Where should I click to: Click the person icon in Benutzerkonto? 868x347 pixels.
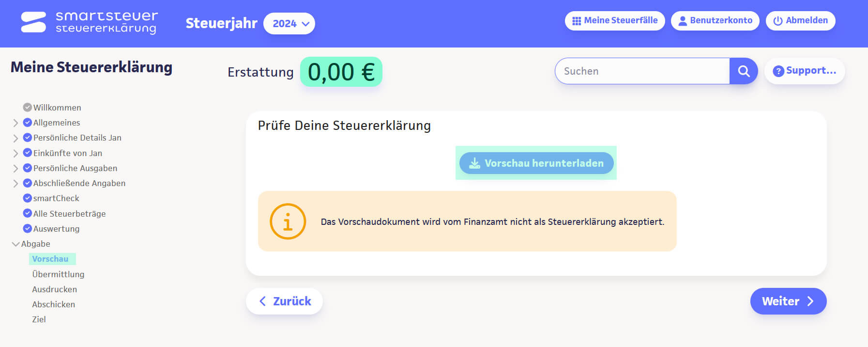(x=682, y=21)
